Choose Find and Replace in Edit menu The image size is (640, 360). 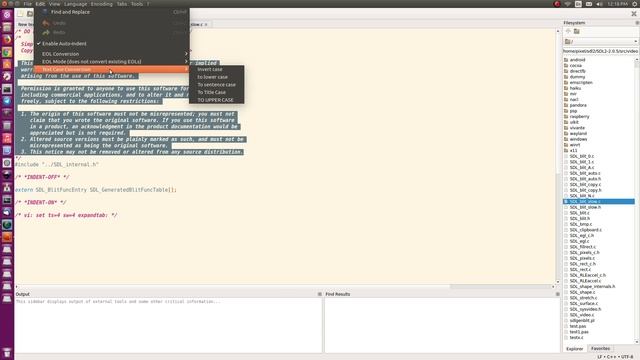[111, 12]
